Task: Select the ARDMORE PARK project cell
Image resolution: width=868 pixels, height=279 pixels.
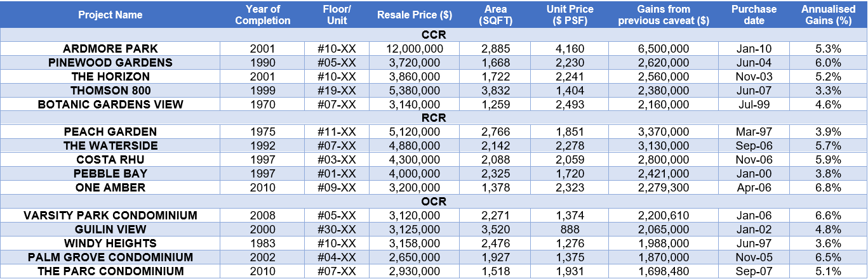Action: point(110,49)
